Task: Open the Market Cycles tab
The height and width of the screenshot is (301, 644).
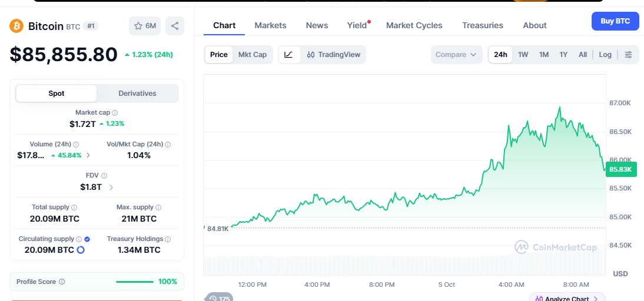Action: (x=414, y=25)
